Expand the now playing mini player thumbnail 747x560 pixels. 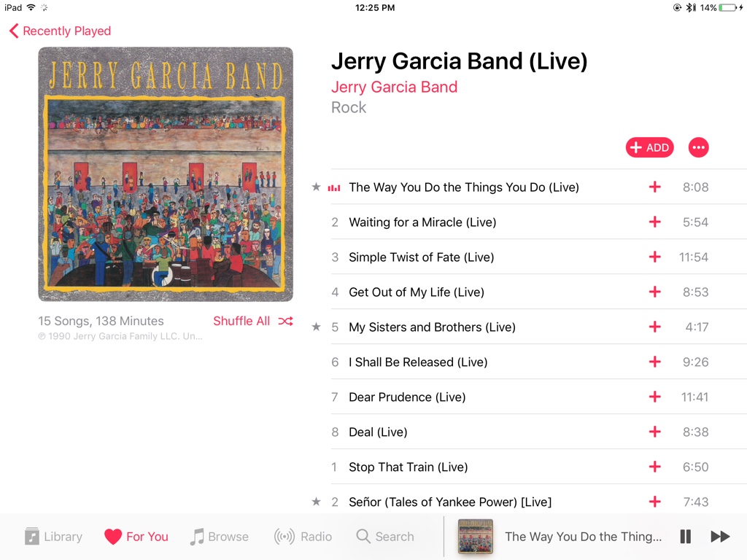[x=475, y=537]
